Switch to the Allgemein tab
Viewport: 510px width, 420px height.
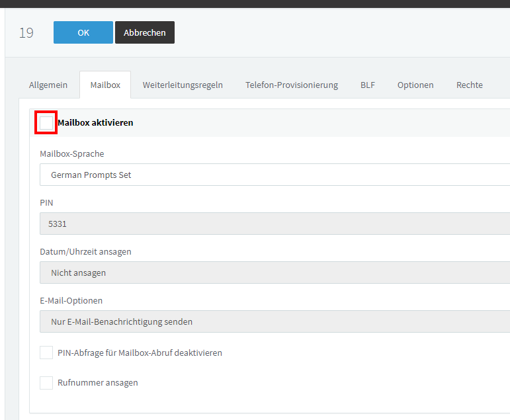[48, 85]
